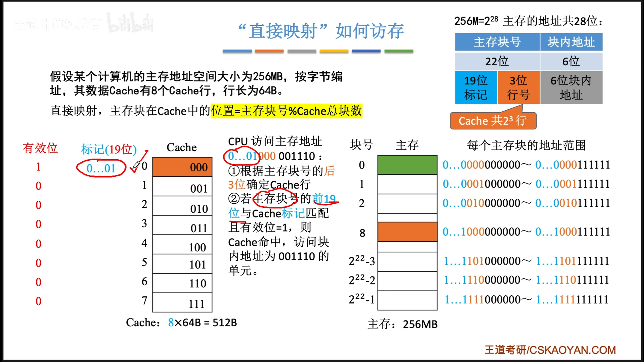Click the heading 每个主存块的地址范围
Viewport: 644px width, 362px height.
pyautogui.click(x=527, y=145)
